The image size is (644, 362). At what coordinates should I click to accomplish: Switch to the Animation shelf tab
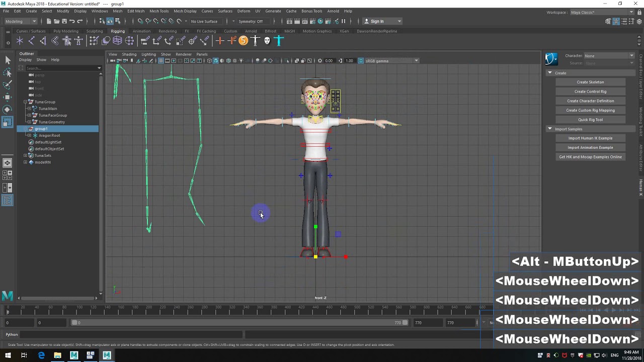click(x=141, y=31)
